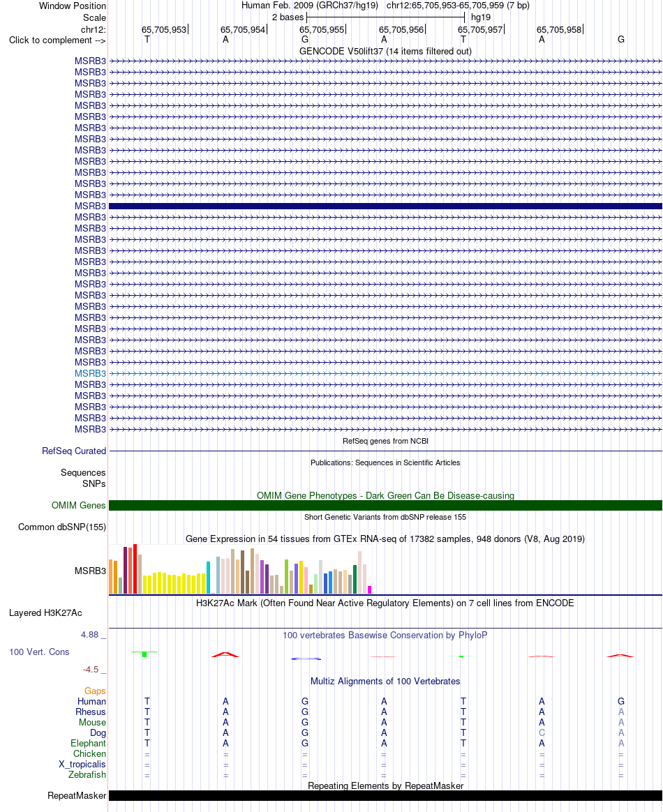Click the Common dbSNP(155) track label
This screenshot has height=812, width=663.
tap(62, 527)
